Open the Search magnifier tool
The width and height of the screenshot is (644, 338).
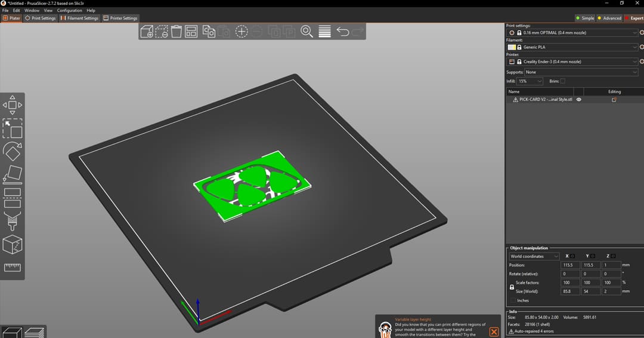(306, 32)
